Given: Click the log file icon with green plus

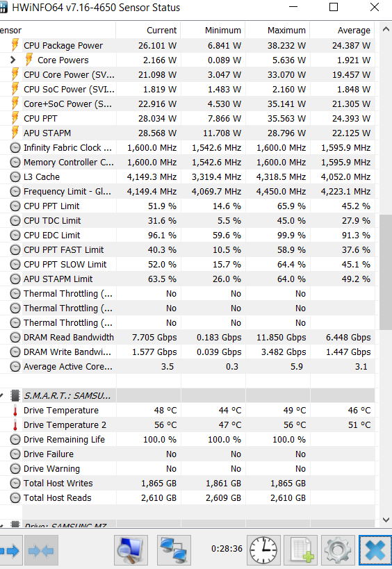Looking at the screenshot, I should 300,550.
